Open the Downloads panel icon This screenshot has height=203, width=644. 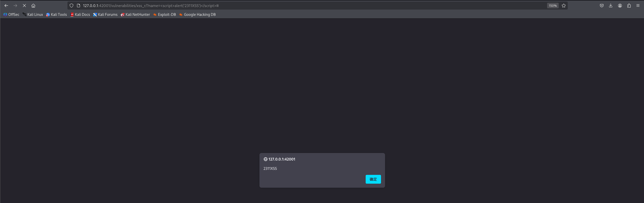click(611, 6)
